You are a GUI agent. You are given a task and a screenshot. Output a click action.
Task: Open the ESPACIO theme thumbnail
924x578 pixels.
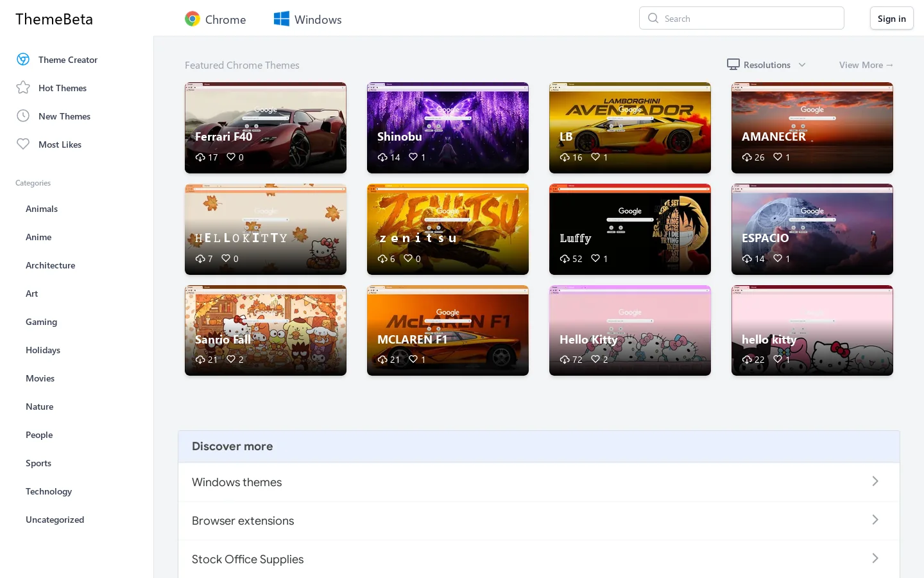point(812,229)
